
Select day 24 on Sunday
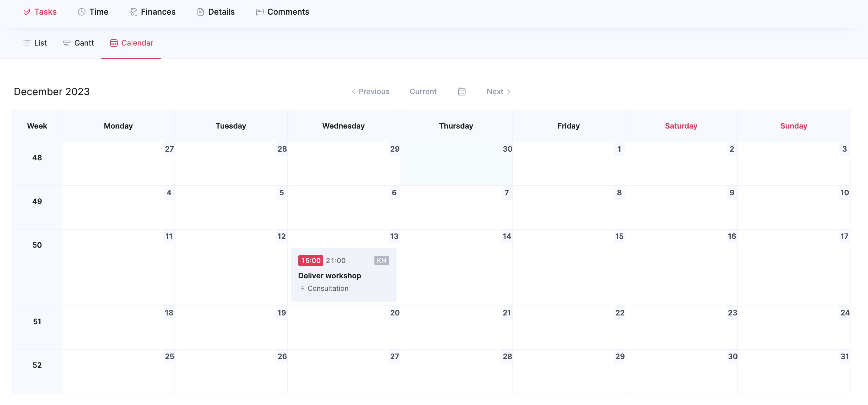pos(793,328)
